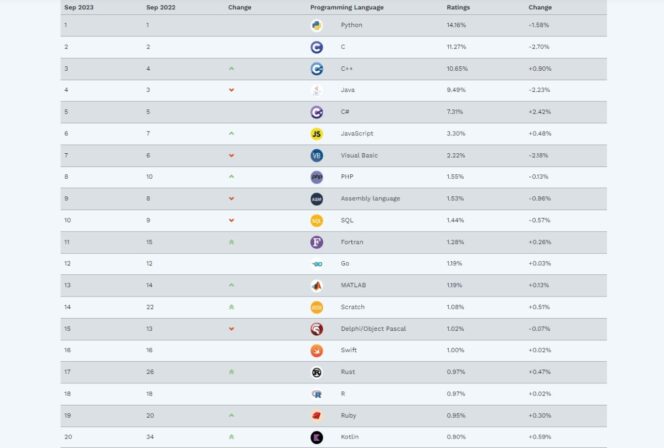Click the Delphi/Object Pascal name text
The height and width of the screenshot is (448, 664).
click(x=373, y=329)
